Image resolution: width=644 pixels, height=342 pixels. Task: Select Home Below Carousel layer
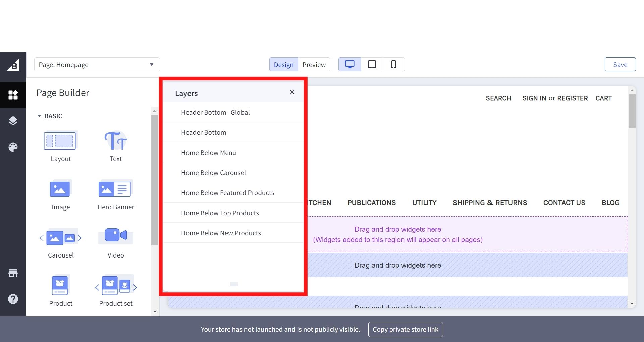coord(213,173)
